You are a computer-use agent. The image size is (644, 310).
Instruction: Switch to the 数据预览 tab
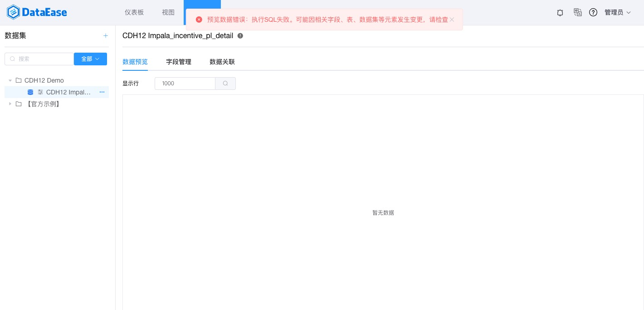coord(135,62)
